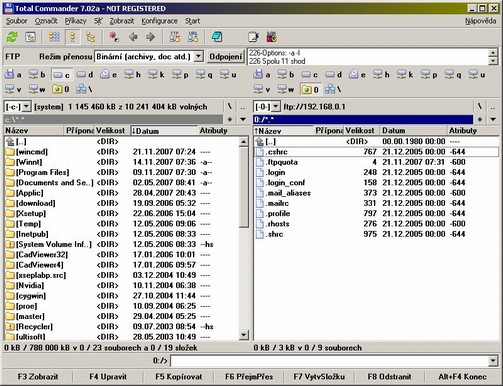
Task: Click the last toolbar icon
Action: [272, 37]
